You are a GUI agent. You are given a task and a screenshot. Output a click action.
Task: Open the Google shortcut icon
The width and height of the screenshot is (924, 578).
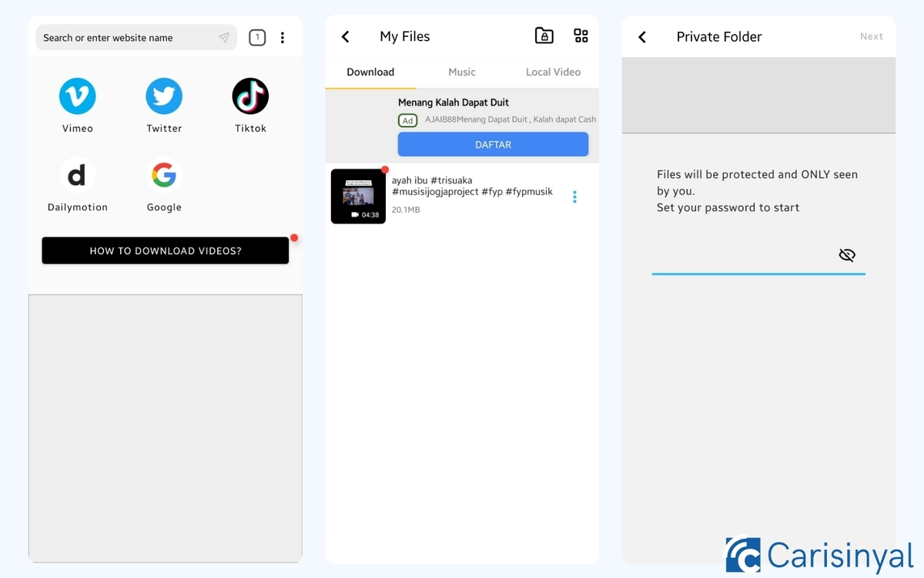tap(164, 176)
